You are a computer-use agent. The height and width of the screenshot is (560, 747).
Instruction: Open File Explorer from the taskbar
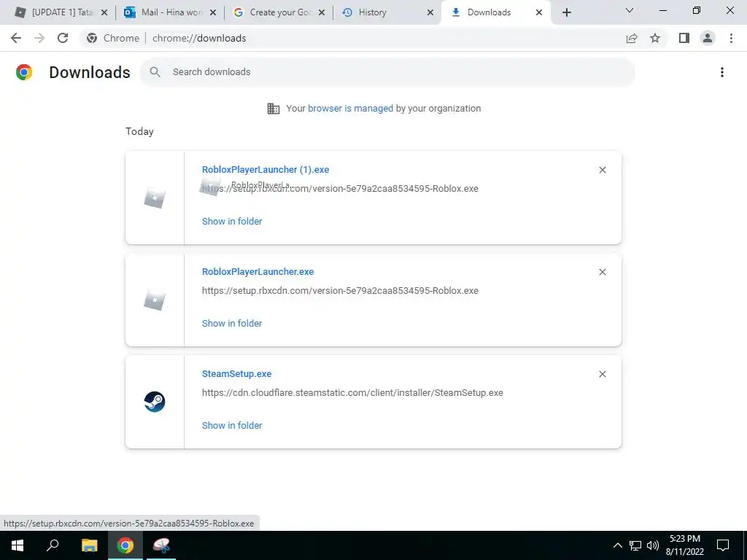click(89, 545)
